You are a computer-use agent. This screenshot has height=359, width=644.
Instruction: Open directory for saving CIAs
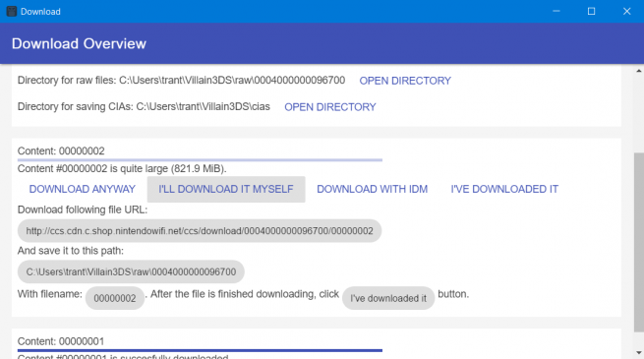click(330, 107)
